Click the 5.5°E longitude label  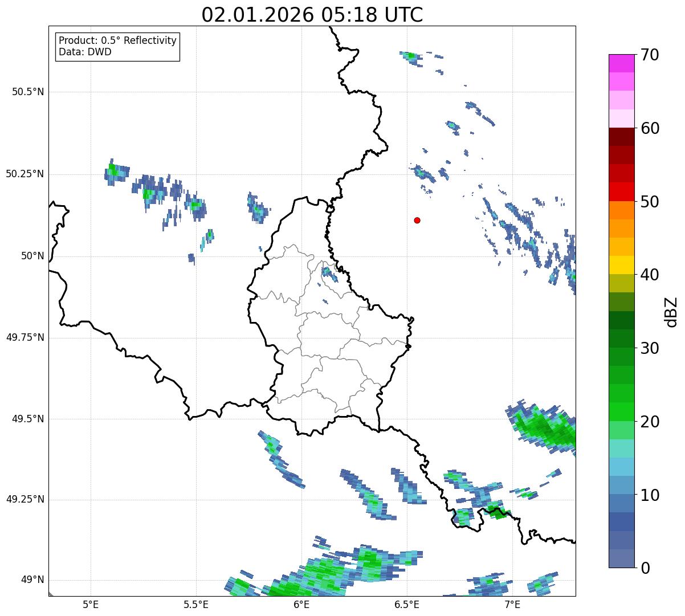point(196,604)
